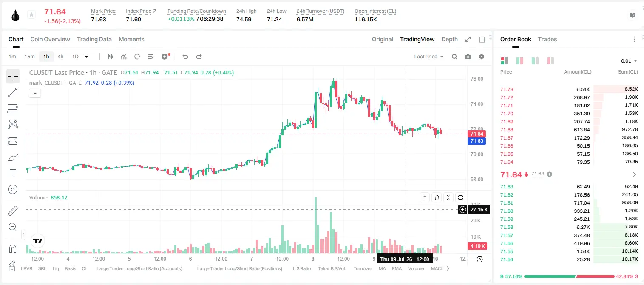
Task: Open chart settings gear icon
Action: tap(482, 57)
